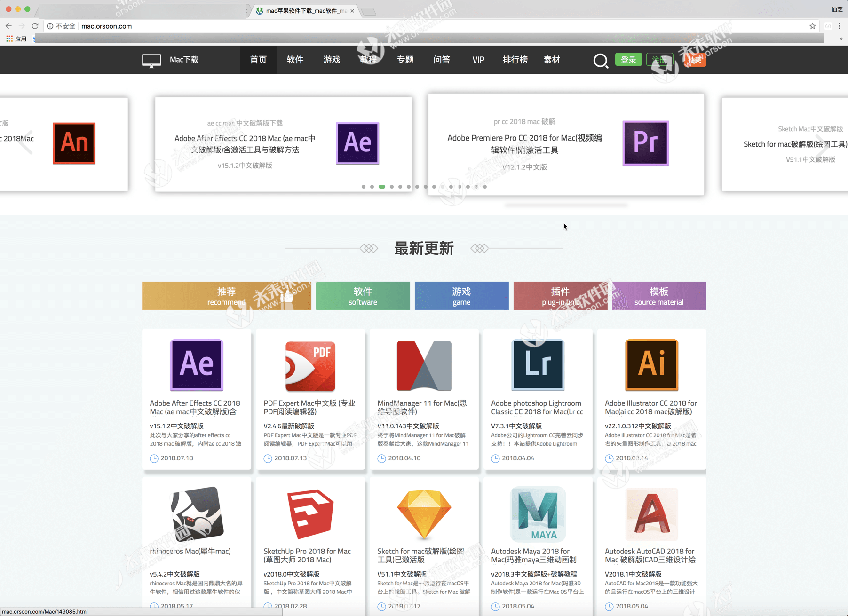Open the Chrome three-dot menu
848x616 pixels.
pos(839,26)
